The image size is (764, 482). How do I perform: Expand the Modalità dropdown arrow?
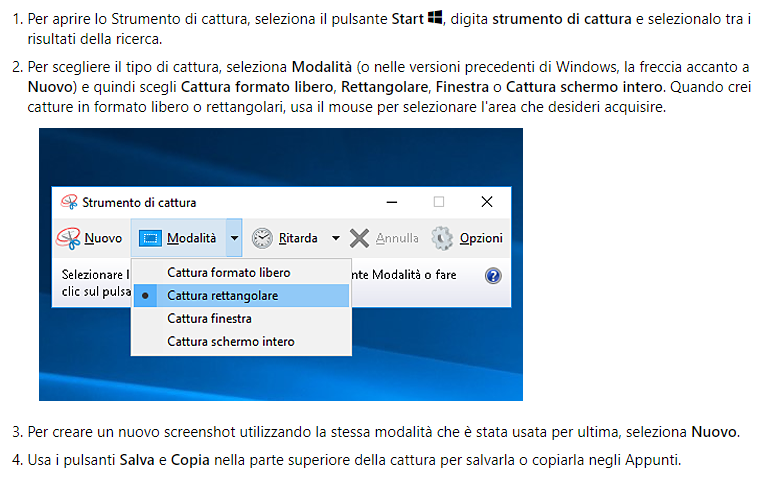tap(234, 238)
